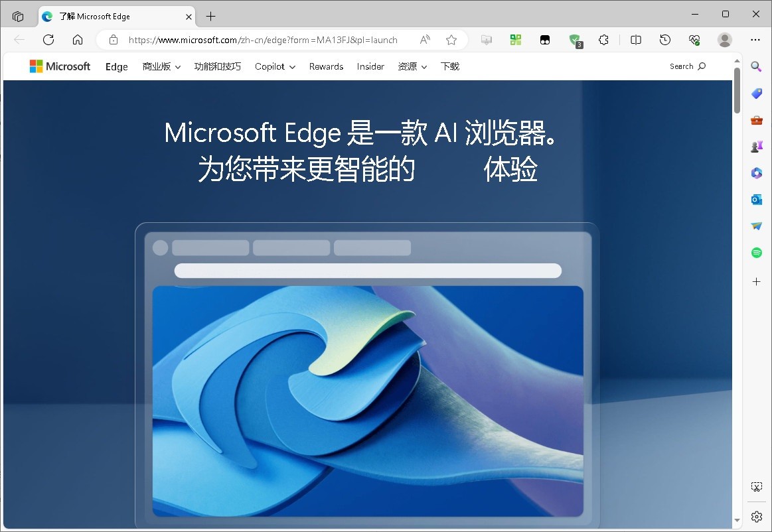
Task: Start Read aloud from address bar
Action: [x=425, y=40]
